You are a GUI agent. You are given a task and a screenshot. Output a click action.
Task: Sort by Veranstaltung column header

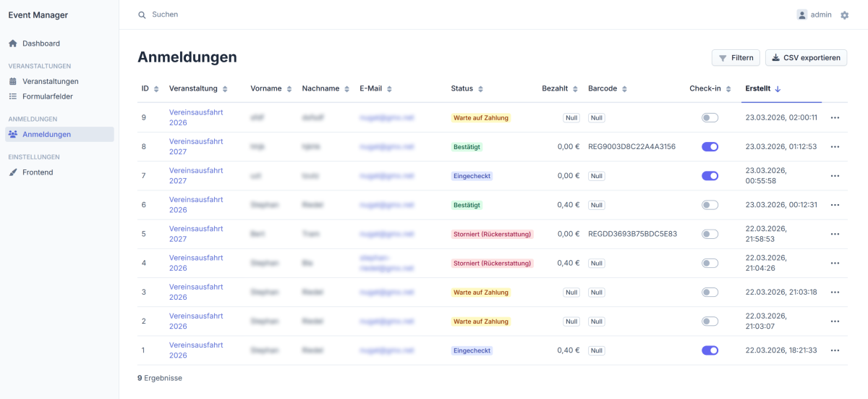pos(198,88)
